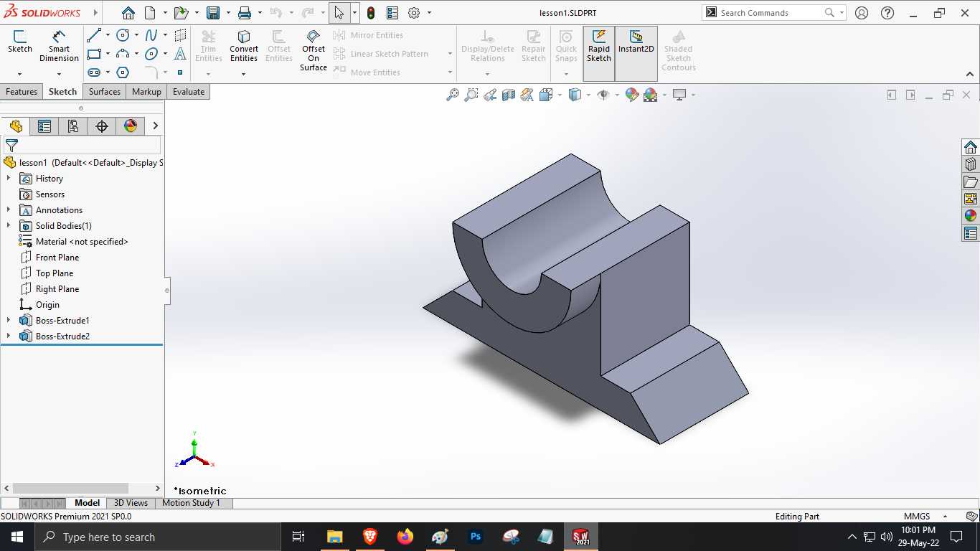980x551 pixels.
Task: Create a new document with New icon
Action: 150,13
